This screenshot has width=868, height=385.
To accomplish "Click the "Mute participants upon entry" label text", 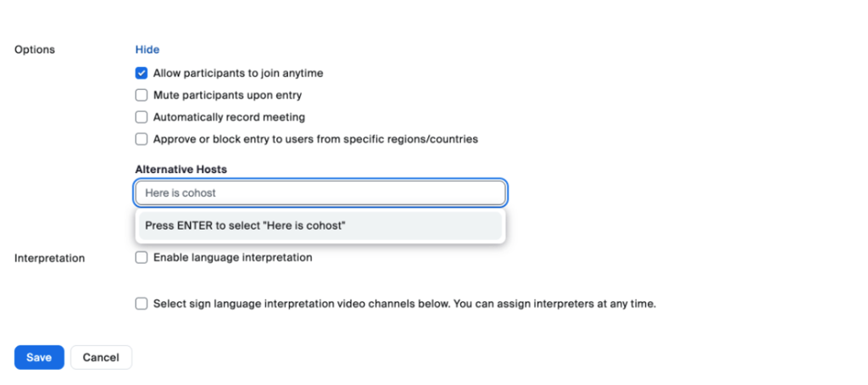I will coord(227,96).
